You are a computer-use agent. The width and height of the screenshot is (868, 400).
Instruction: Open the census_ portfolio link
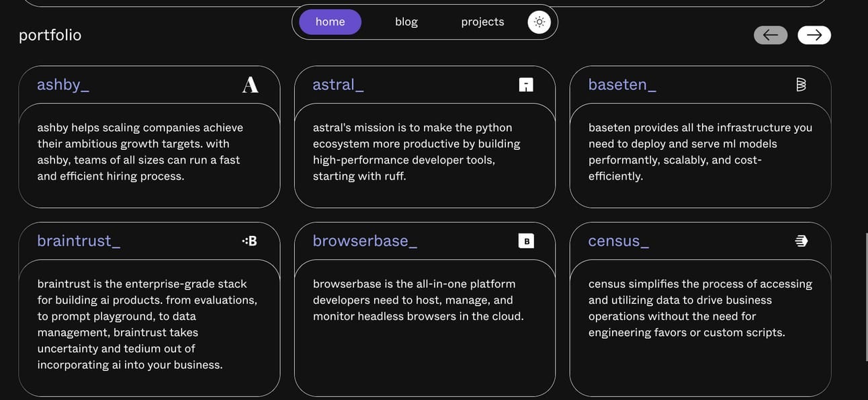(x=619, y=241)
